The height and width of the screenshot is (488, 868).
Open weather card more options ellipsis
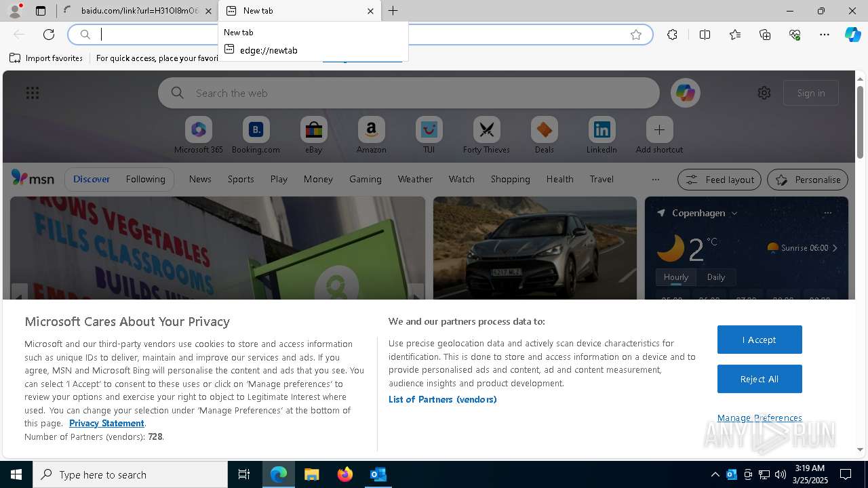click(827, 213)
